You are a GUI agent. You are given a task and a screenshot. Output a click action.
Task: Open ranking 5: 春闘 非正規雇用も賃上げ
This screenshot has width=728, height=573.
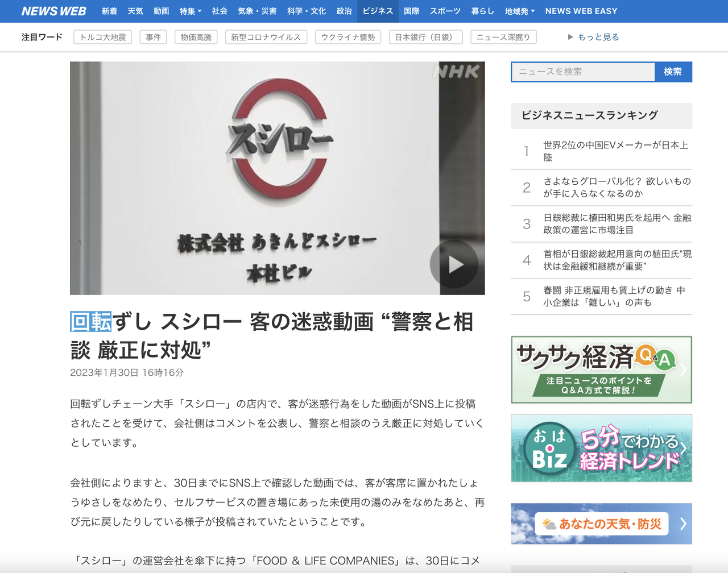click(602, 297)
